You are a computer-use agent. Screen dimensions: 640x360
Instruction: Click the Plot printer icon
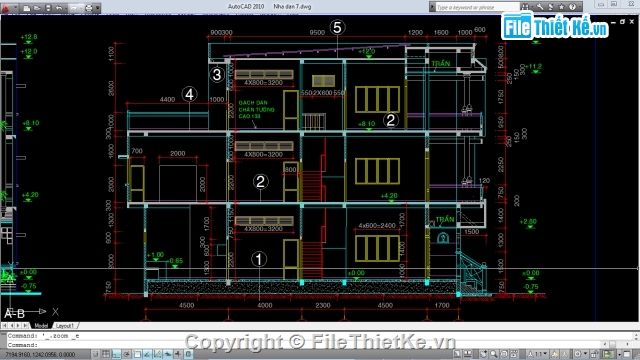(x=89, y=8)
